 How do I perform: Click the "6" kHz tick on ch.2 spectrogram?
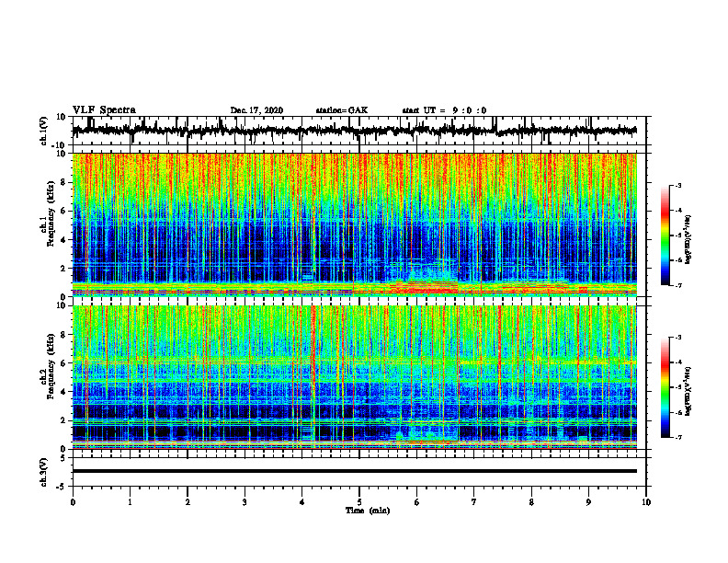[x=63, y=363]
